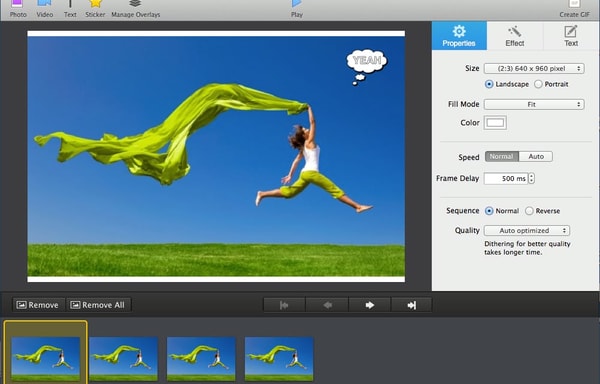Open the Effect tab
The image size is (600, 384).
[515, 36]
